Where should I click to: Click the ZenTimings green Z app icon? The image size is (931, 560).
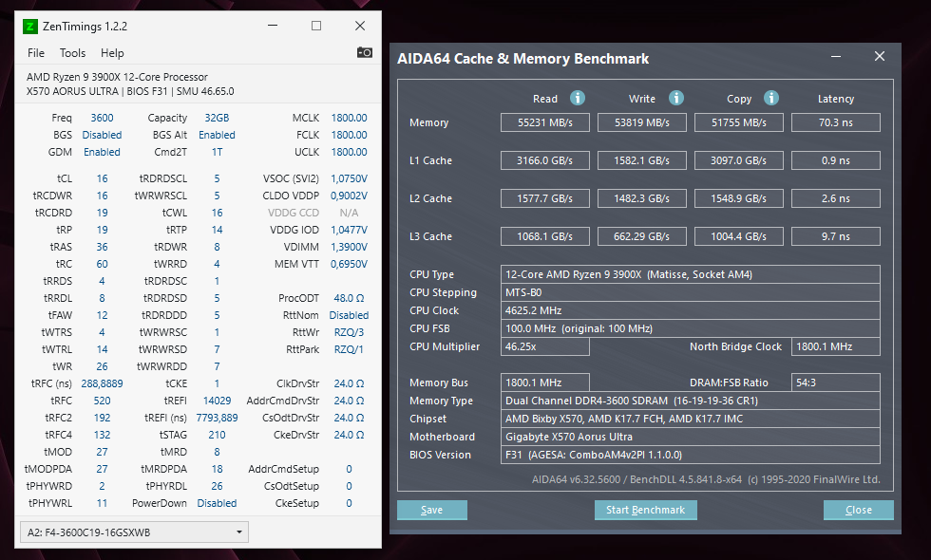pos(29,27)
